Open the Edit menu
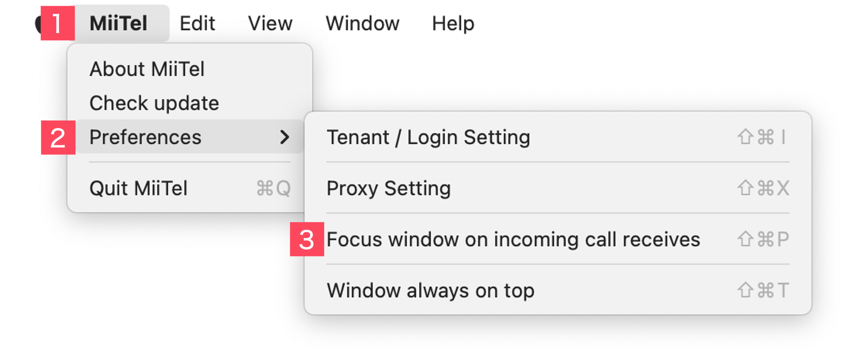This screenshot has height=353, width=868. 197,23
